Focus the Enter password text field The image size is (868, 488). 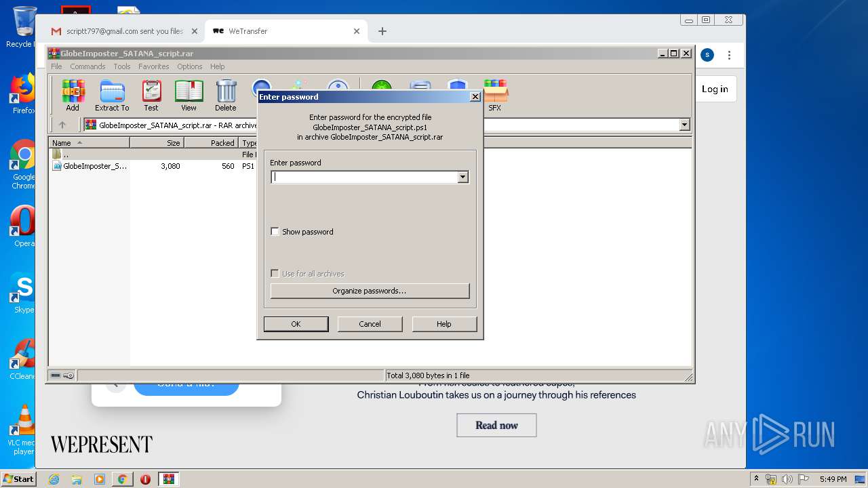tap(364, 177)
